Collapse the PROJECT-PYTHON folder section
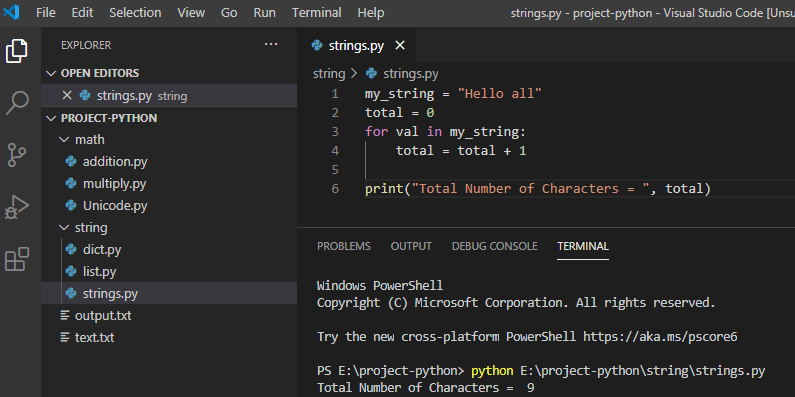Image resolution: width=795 pixels, height=397 pixels. pos(51,118)
